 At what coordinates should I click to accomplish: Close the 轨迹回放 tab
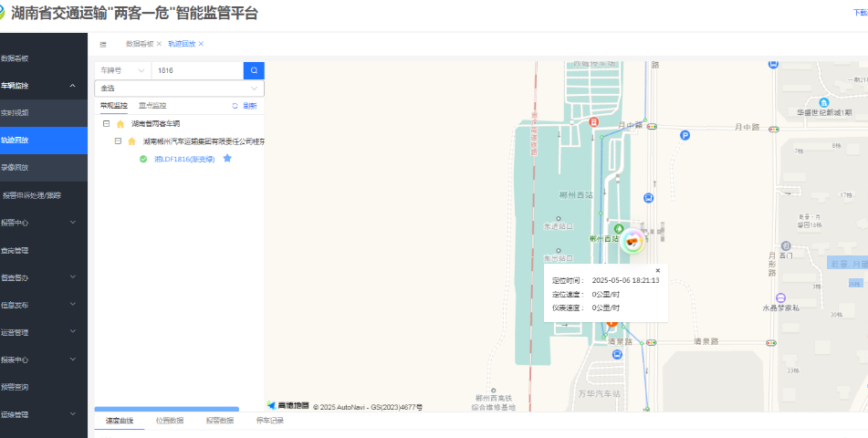tap(201, 44)
